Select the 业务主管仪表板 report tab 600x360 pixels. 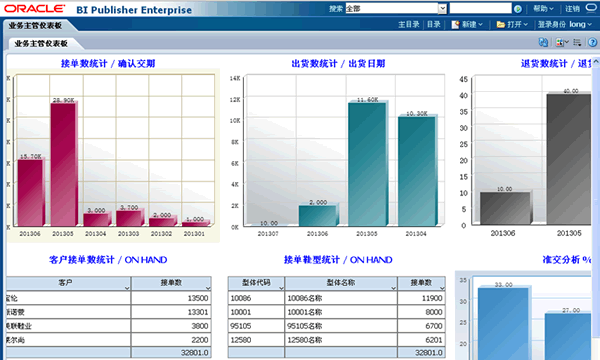(41, 44)
